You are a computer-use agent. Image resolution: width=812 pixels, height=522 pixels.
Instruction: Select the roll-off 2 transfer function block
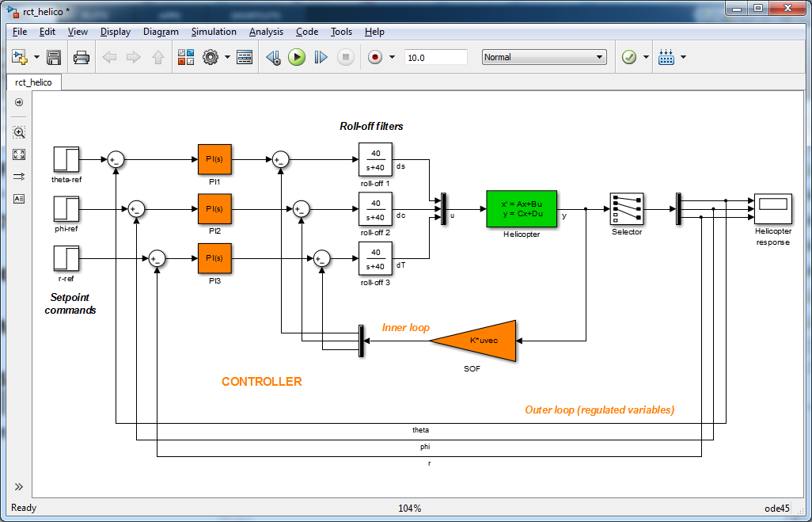pos(375,209)
